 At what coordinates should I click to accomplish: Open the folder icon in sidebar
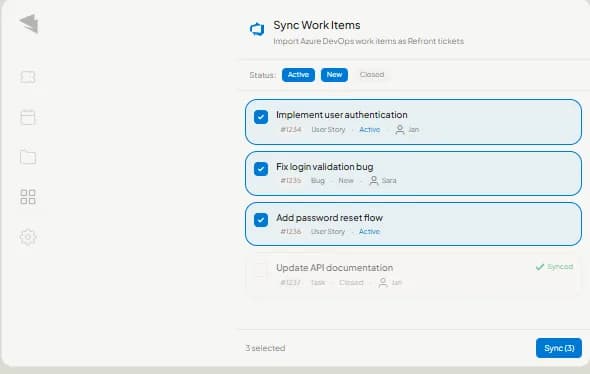(28, 157)
